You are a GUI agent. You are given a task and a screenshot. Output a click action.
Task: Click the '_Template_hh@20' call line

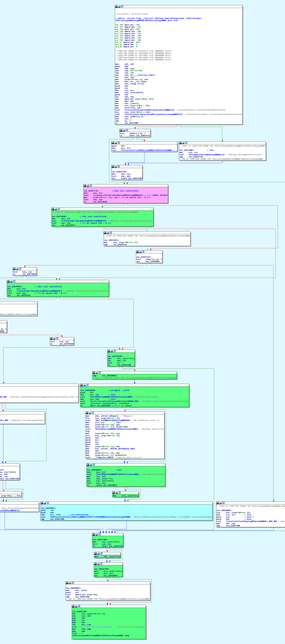click(x=114, y=457)
